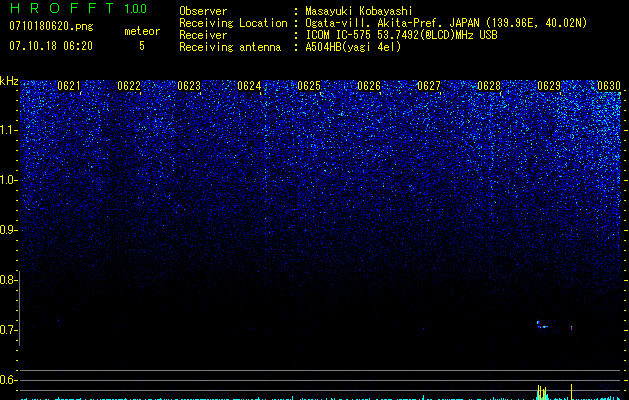Image resolution: width=629 pixels, height=400 pixels.
Task: Click the 0627 time marker
Action: [x=429, y=86]
